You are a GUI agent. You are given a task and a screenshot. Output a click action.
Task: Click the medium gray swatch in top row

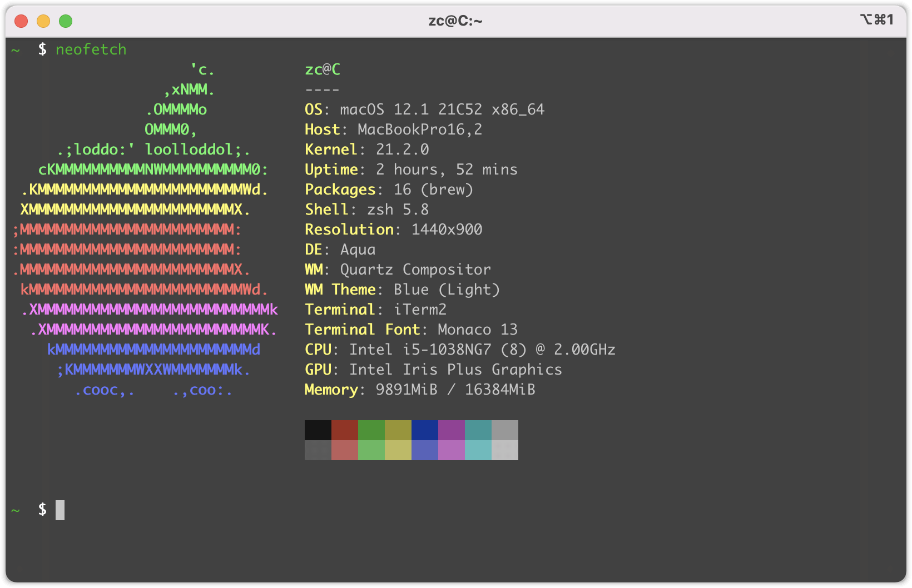[x=505, y=430]
